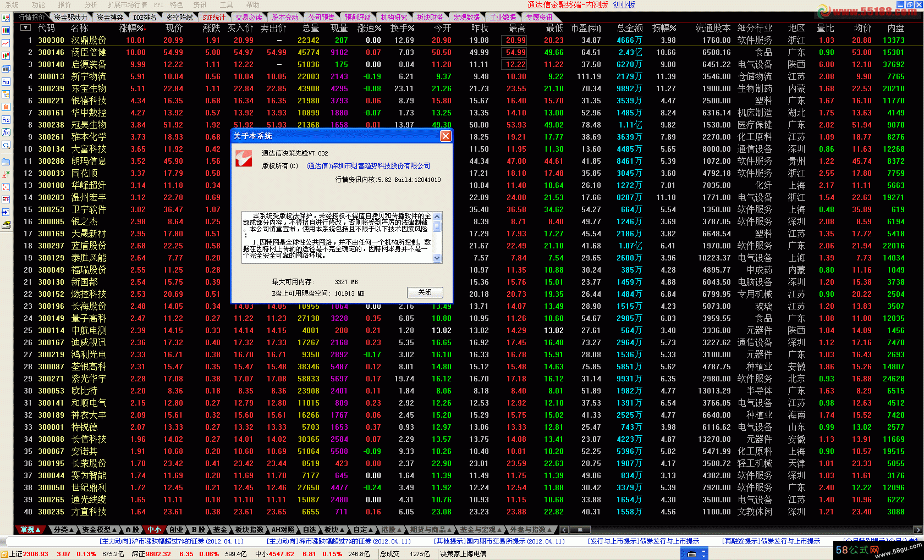This screenshot has height=560, width=924.
Task: Click the tree structure icon in sidebar
Action: 6,94
